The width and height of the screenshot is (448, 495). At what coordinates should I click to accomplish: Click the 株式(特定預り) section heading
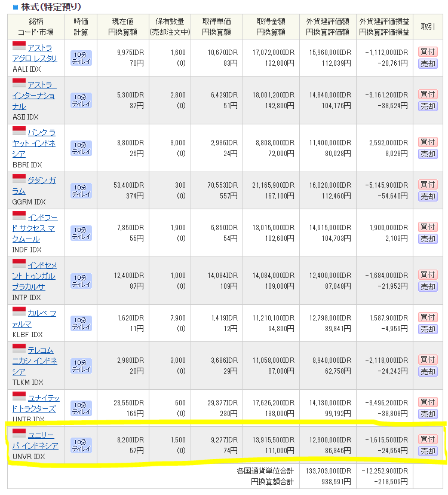[51, 7]
